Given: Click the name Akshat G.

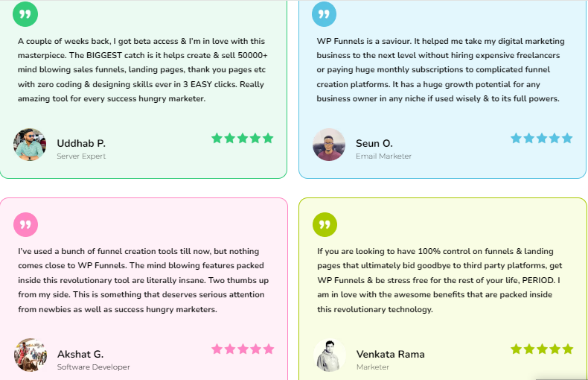Looking at the screenshot, I should click(x=80, y=354).
